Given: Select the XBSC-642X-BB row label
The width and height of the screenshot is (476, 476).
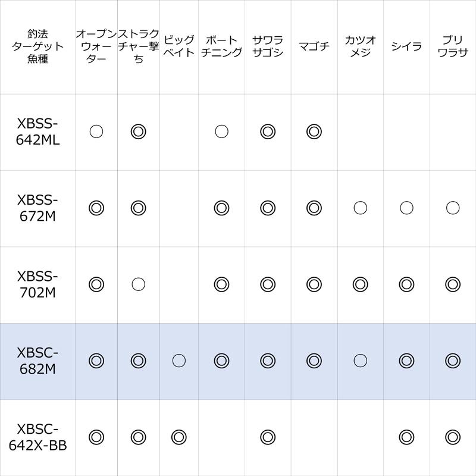Looking at the screenshot, I should pos(37,437).
